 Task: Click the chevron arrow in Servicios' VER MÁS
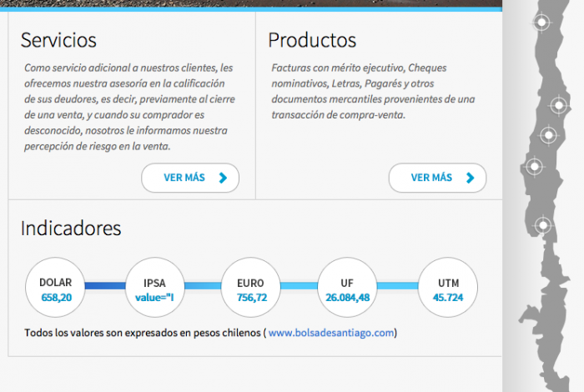222,178
